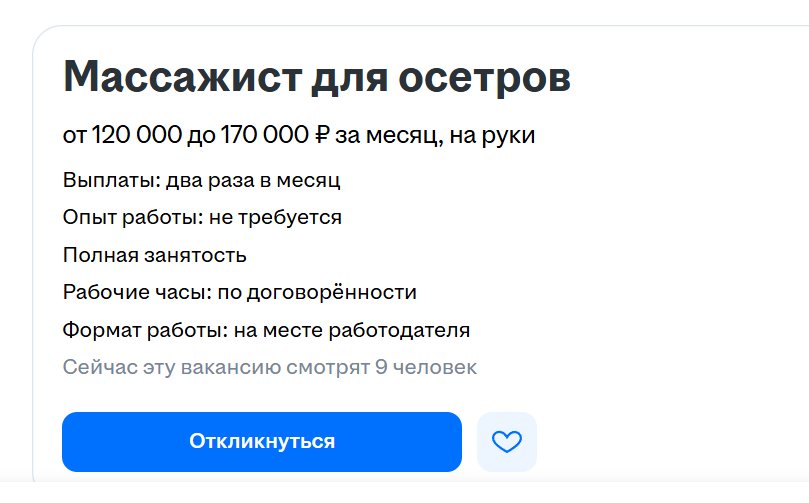This screenshot has width=809, height=503.
Task: Click the 170 000 maximum salary amount
Action: click(259, 135)
